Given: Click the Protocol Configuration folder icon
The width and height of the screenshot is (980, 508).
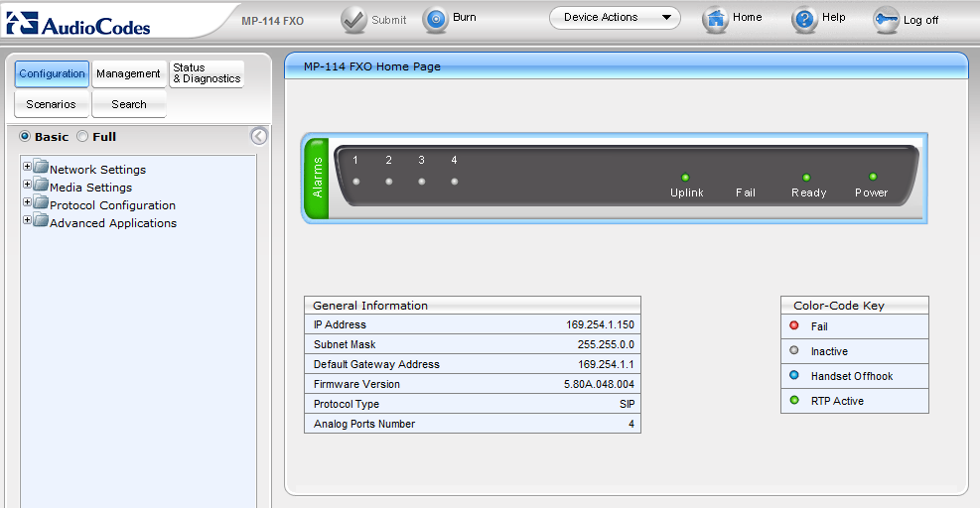Looking at the screenshot, I should 41,203.
